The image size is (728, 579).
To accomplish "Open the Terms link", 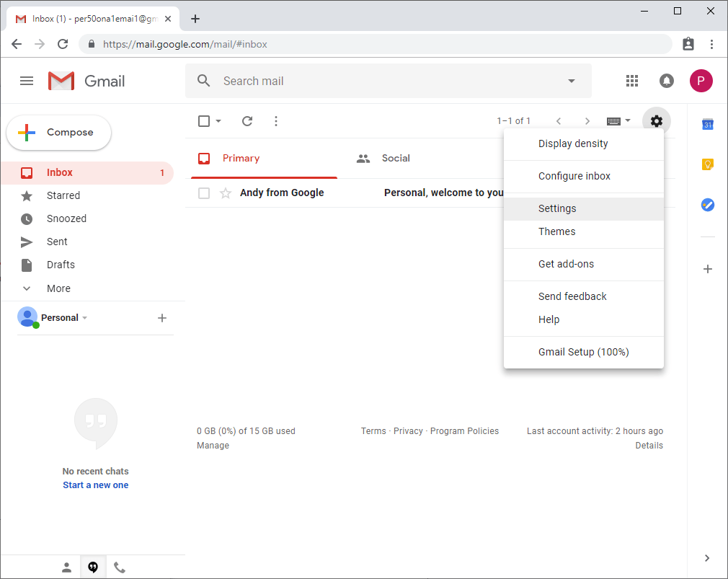I will coord(373,431).
